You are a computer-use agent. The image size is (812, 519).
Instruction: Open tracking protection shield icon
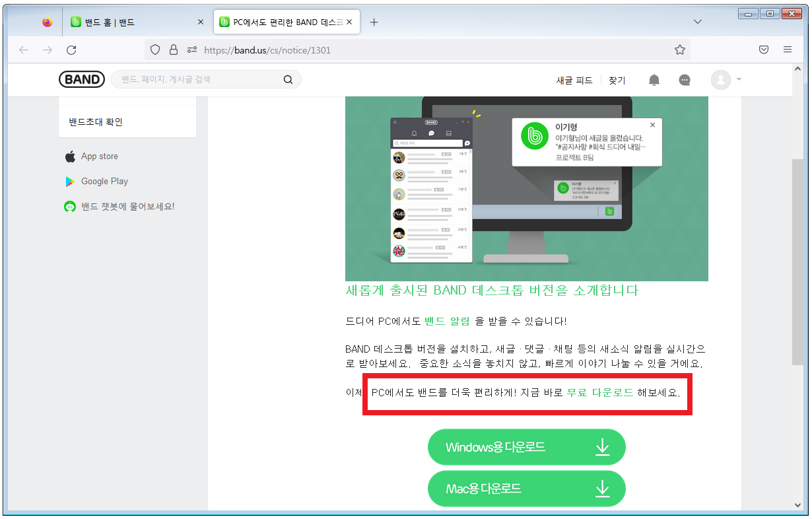coord(155,50)
